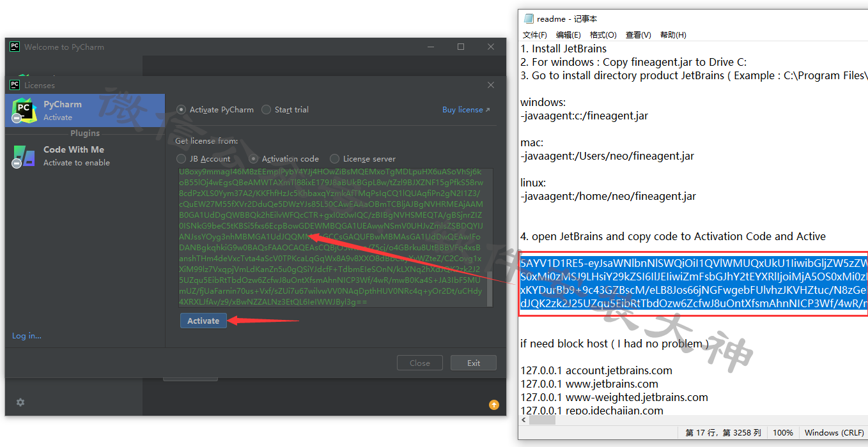This screenshot has width=868, height=447.
Task: Click the '-javaagent:/Users/neo/fineagent.jar' line
Action: point(607,156)
